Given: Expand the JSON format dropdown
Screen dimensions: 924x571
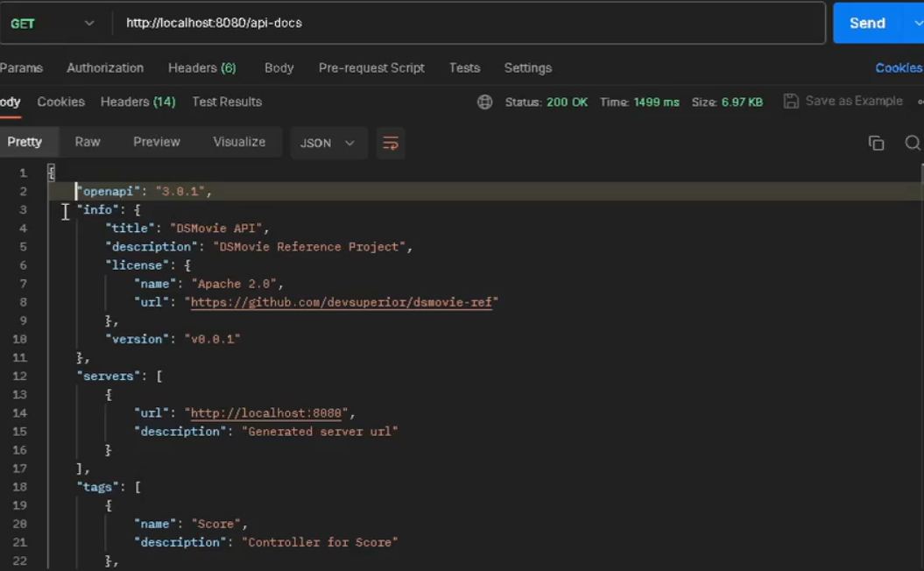Looking at the screenshot, I should (x=327, y=143).
